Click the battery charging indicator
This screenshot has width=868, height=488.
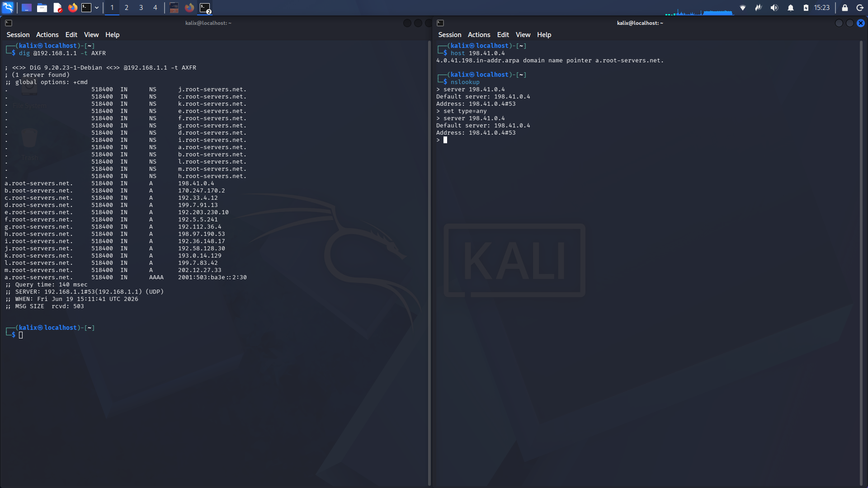click(x=806, y=8)
